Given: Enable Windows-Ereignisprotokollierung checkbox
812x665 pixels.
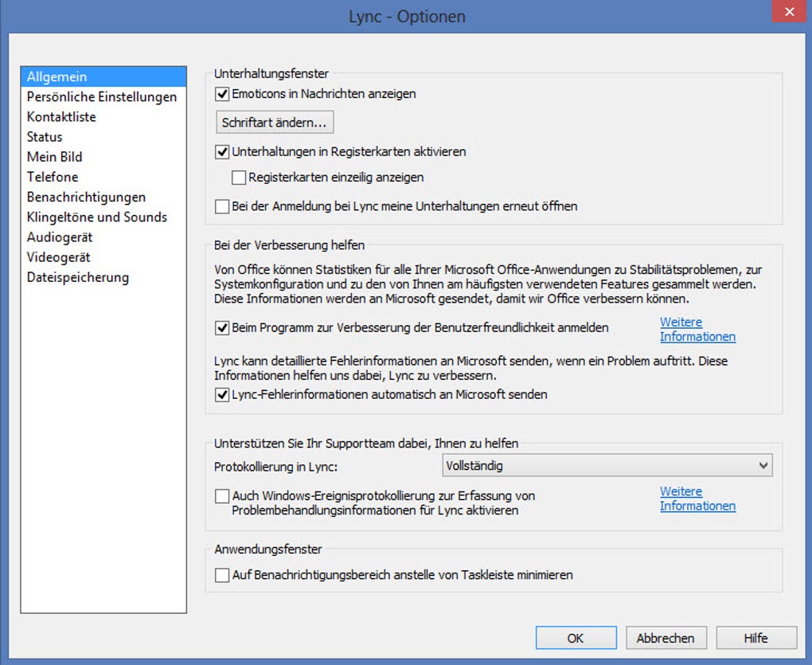Looking at the screenshot, I should click(222, 496).
